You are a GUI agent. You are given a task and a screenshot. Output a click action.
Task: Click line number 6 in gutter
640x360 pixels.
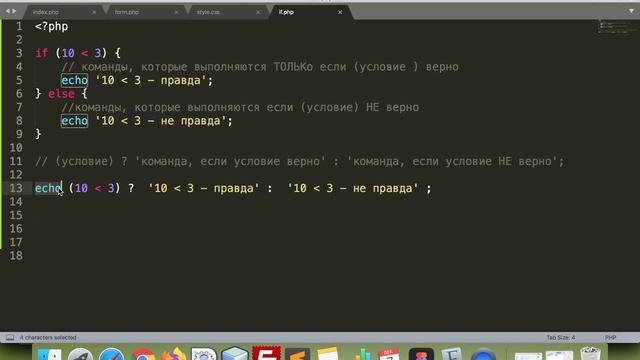pyautogui.click(x=19, y=93)
